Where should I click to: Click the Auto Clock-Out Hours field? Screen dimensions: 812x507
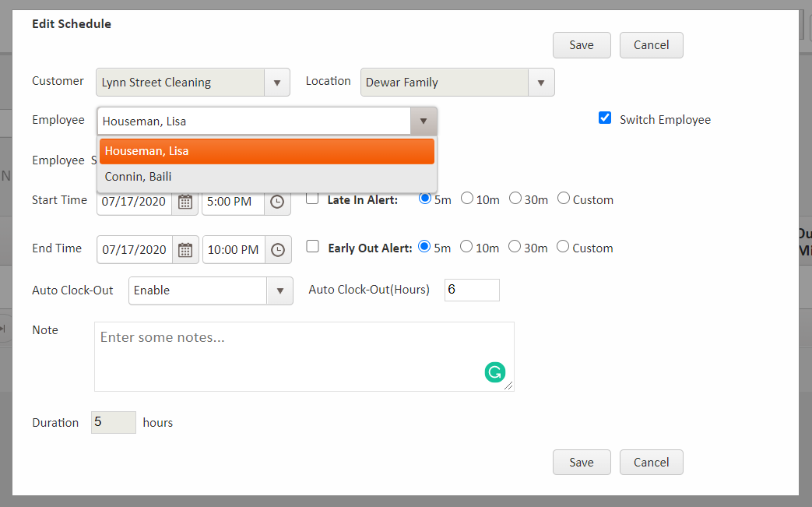pyautogui.click(x=472, y=290)
